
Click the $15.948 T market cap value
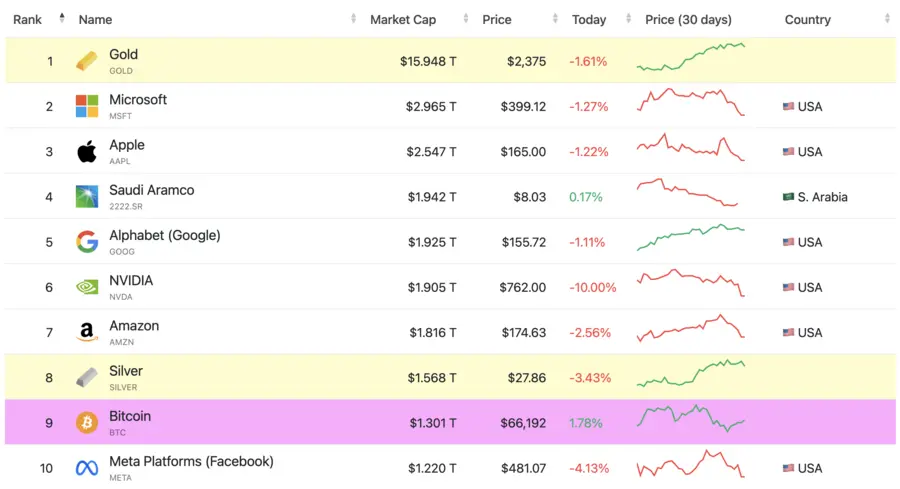pyautogui.click(x=428, y=61)
